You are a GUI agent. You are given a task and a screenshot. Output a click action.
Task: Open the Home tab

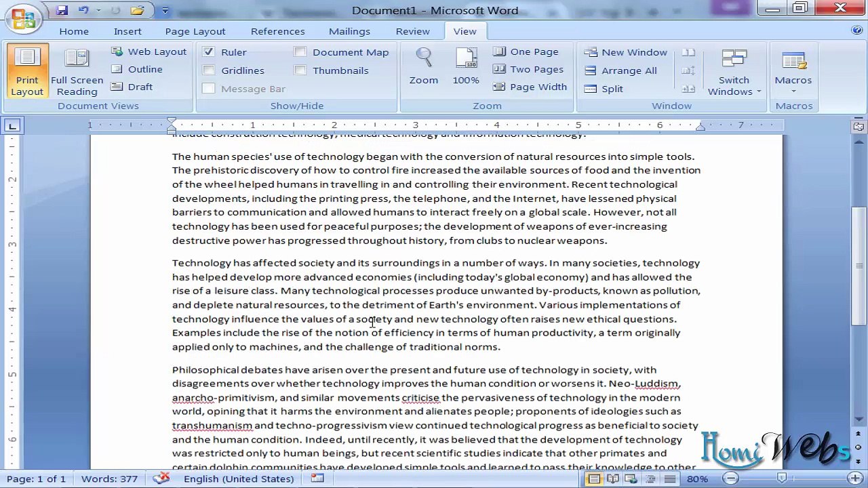74,31
